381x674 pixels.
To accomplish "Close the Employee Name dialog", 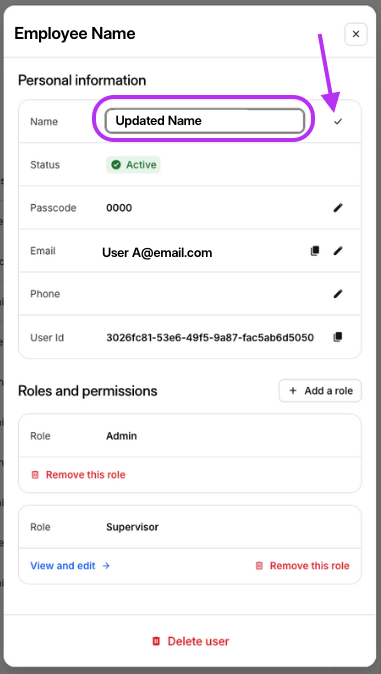I will coord(356,34).
